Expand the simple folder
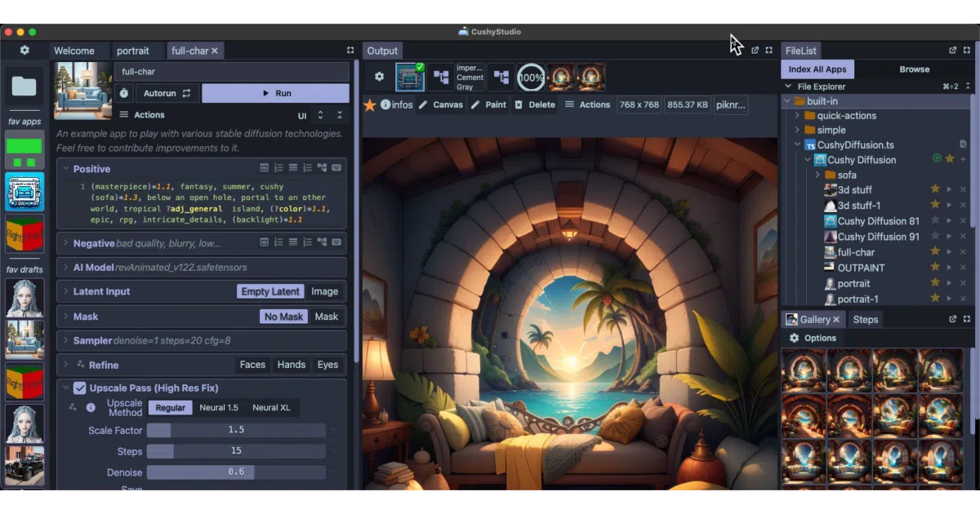Screen dimensions: 980x514 [798, 131]
